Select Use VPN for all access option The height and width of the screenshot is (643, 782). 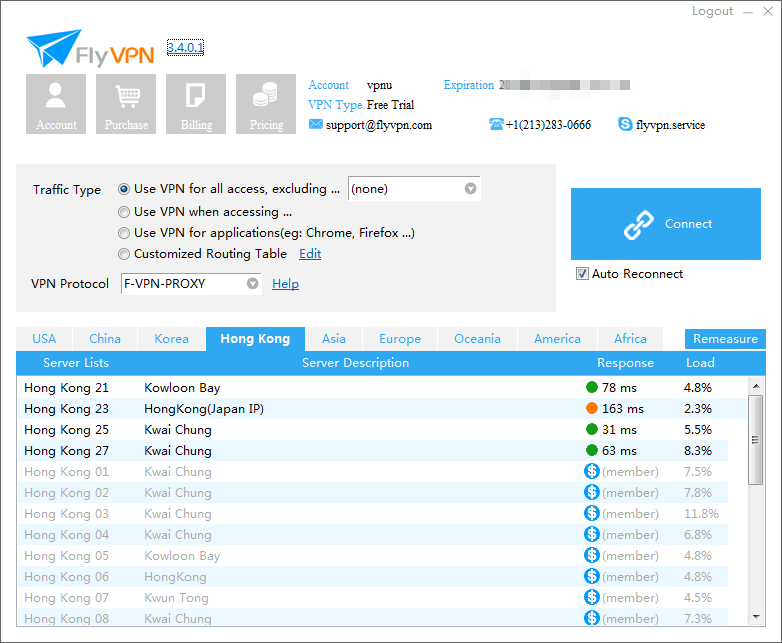point(124,189)
